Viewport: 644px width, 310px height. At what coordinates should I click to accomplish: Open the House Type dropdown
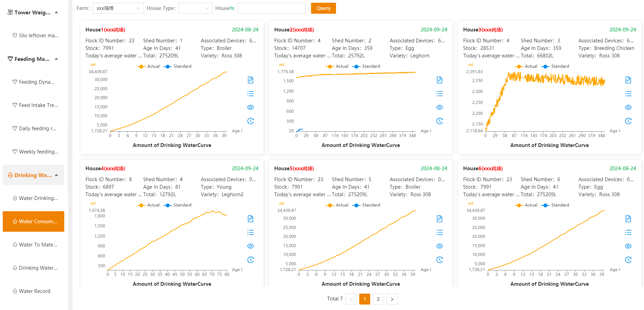pyautogui.click(x=196, y=8)
